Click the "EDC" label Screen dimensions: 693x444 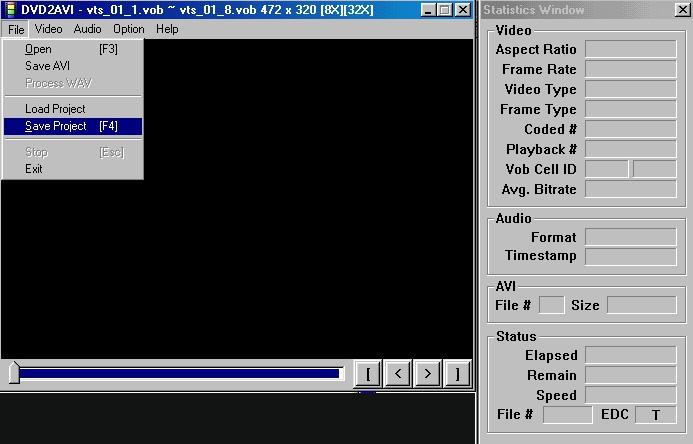click(615, 414)
